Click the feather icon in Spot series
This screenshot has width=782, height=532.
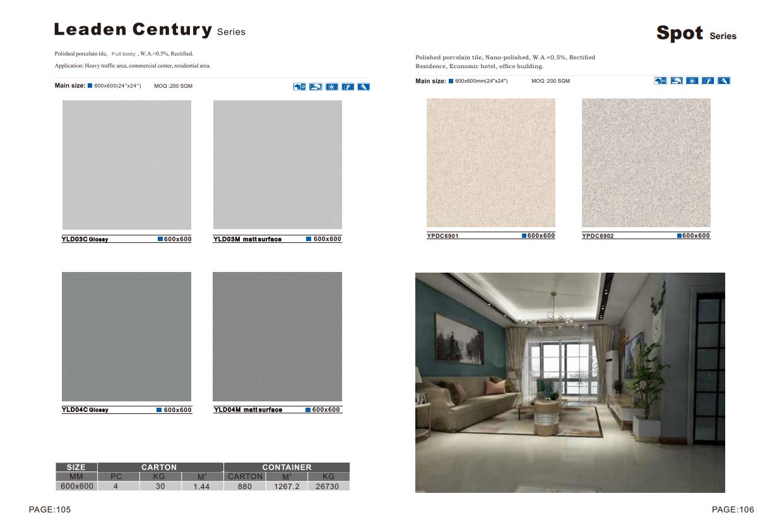tap(708, 81)
